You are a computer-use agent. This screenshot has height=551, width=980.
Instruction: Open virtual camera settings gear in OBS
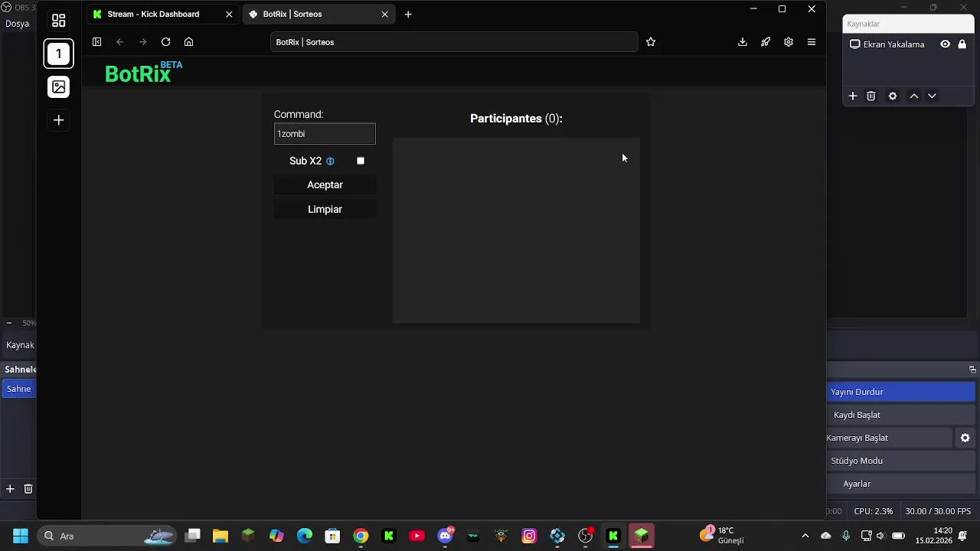click(x=965, y=438)
